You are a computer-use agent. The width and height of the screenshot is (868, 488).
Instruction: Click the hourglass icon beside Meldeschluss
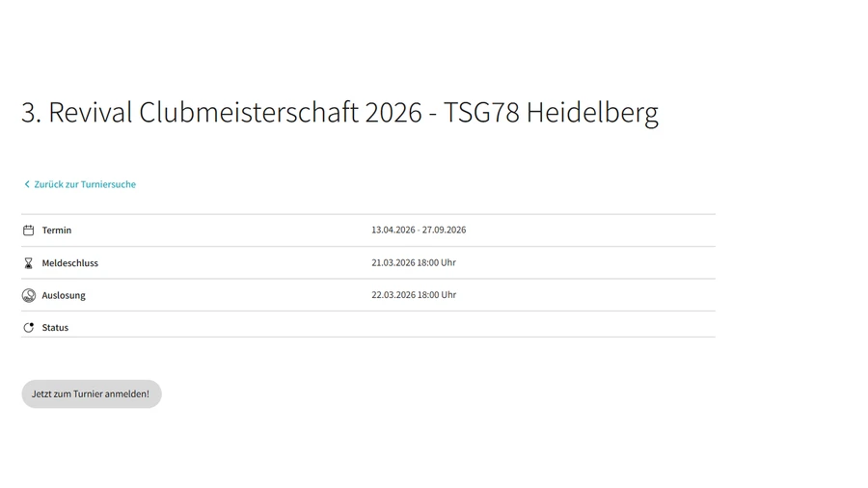(x=28, y=263)
